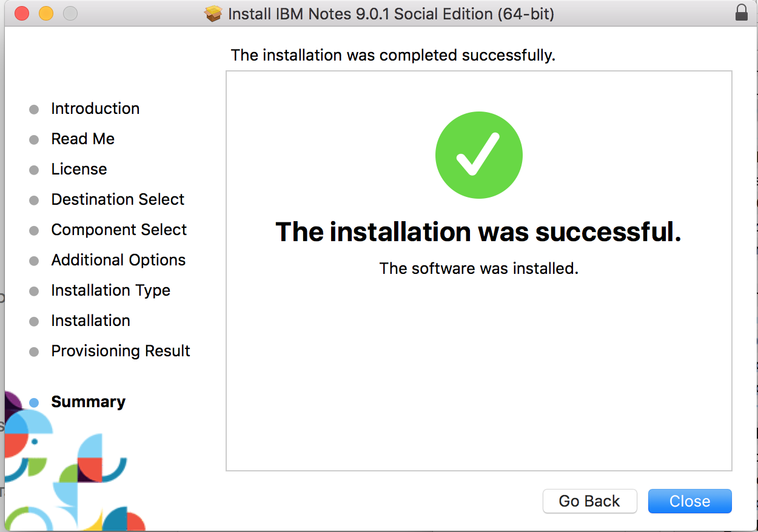Select the Installation step in the sidebar
The width and height of the screenshot is (758, 532).
coord(90,321)
